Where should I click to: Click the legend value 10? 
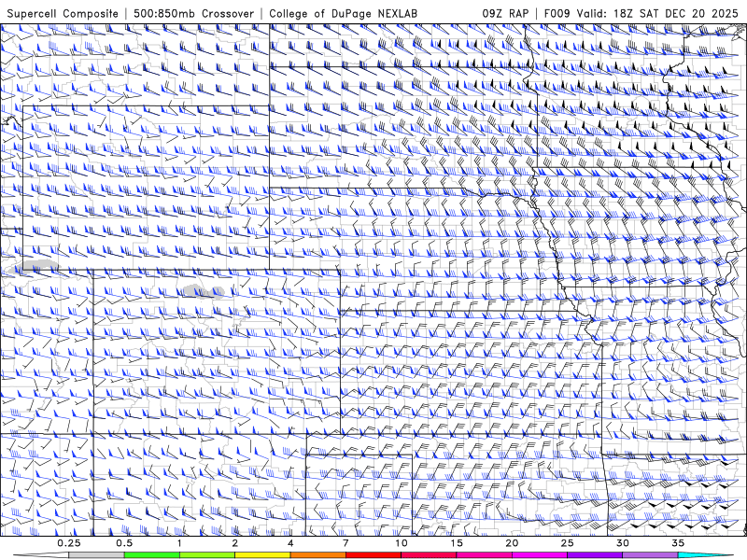pyautogui.click(x=402, y=543)
